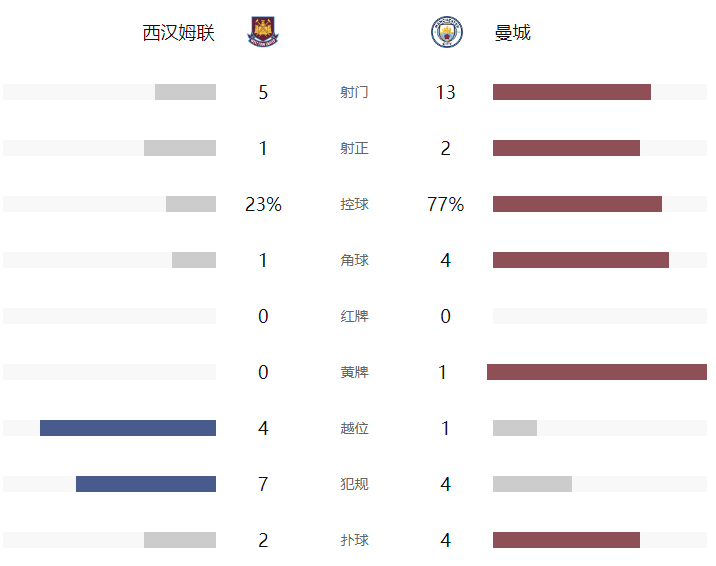
Task: Select the 曼城 team name
Action: pyautogui.click(x=513, y=33)
